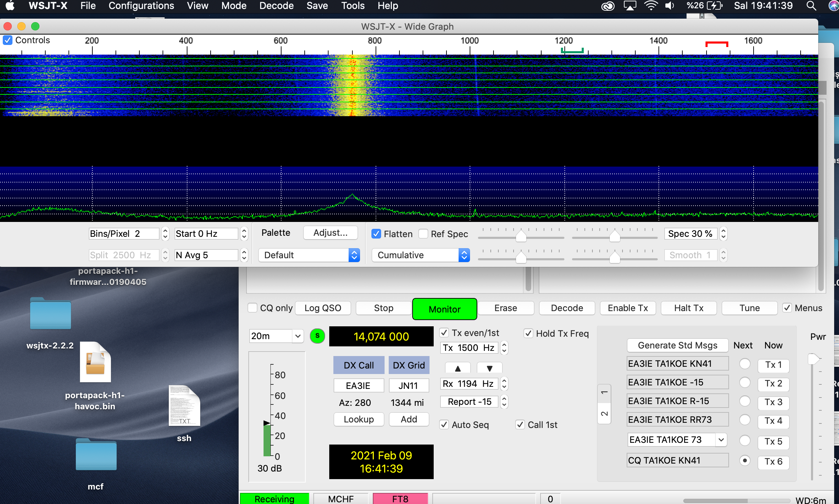This screenshot has height=504, width=839.
Task: Adjust the upper-left waterfall gain slider
Action: tap(521, 236)
